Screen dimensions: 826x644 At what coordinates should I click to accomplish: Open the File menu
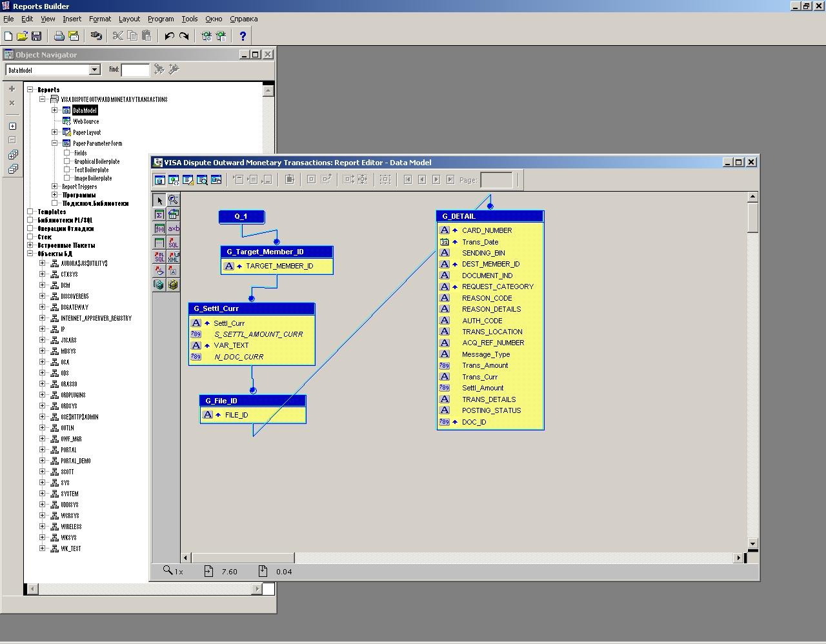pos(8,19)
